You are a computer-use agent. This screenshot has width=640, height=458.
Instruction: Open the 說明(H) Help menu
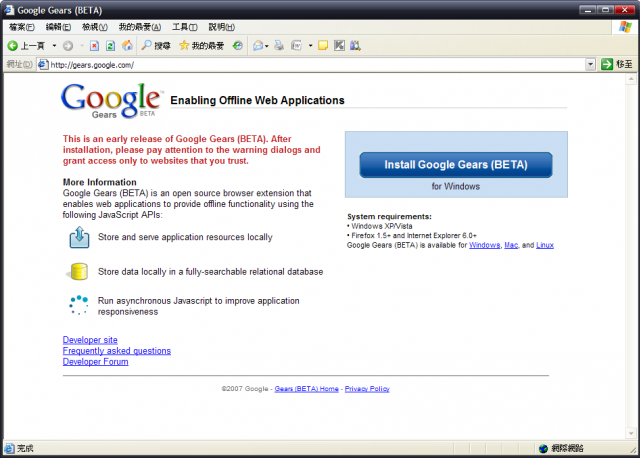(221, 27)
